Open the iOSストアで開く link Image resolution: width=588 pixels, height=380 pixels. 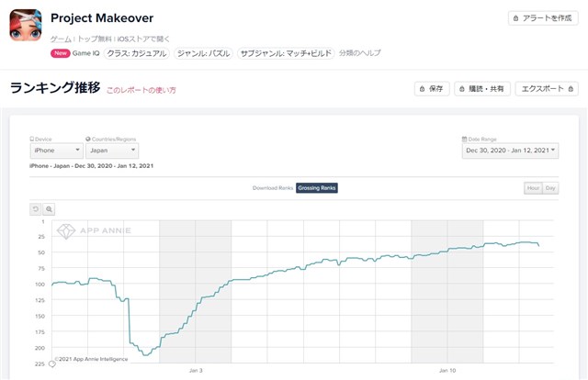pyautogui.click(x=143, y=39)
